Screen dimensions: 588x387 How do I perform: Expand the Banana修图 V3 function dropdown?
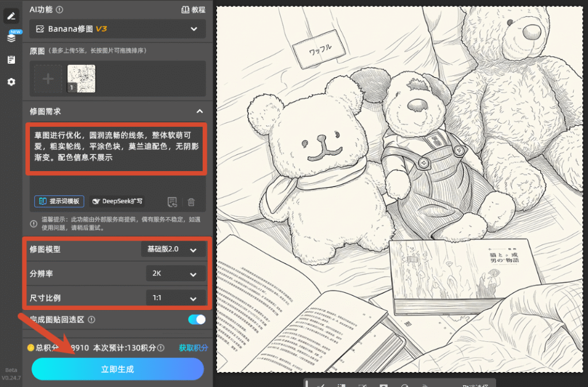click(x=117, y=29)
